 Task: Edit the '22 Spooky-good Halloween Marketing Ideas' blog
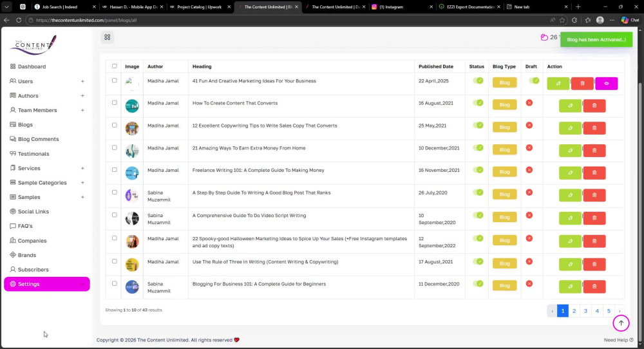click(570, 241)
